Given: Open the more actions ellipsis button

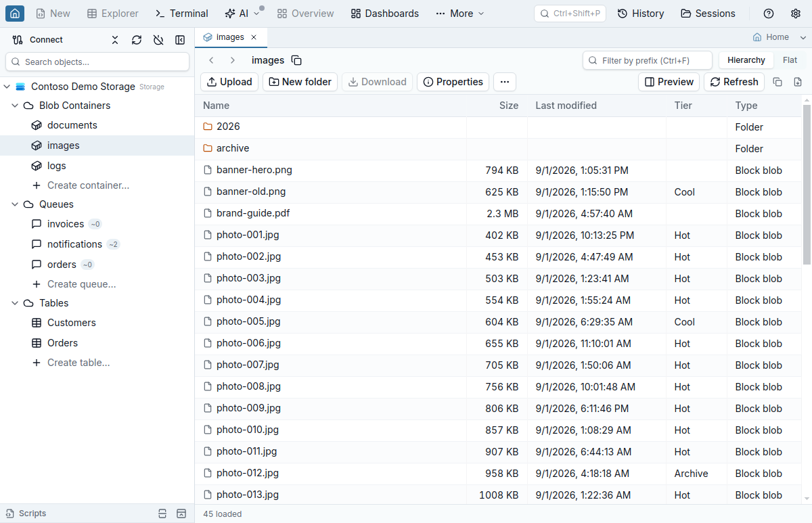Looking at the screenshot, I should [505, 82].
